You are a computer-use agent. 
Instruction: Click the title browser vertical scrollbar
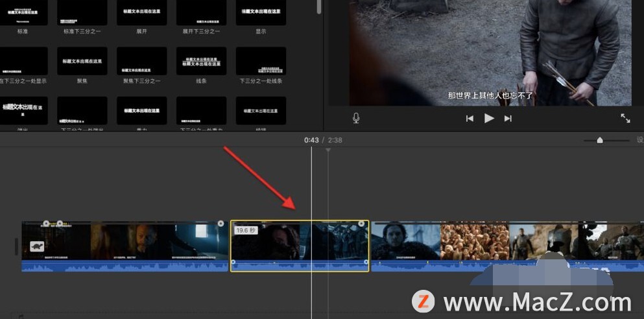click(320, 7)
